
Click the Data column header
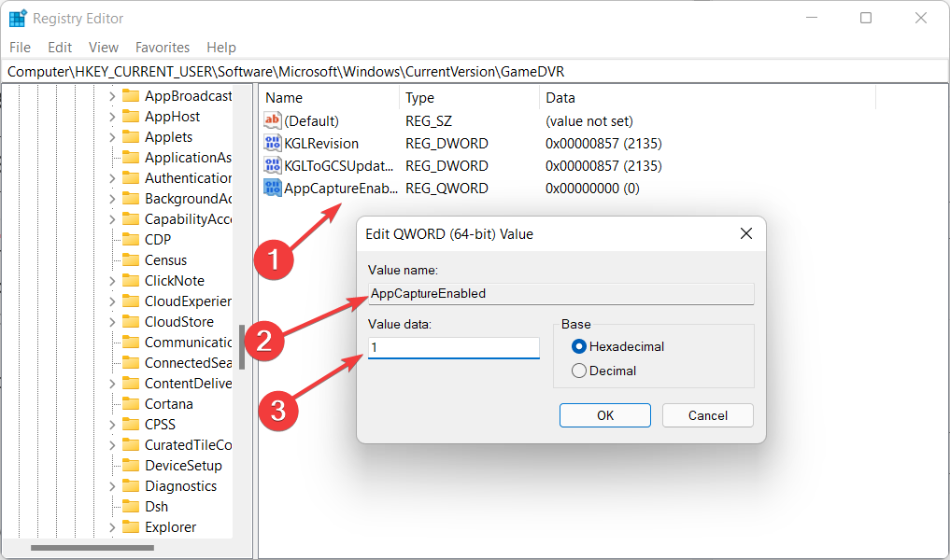(708, 97)
